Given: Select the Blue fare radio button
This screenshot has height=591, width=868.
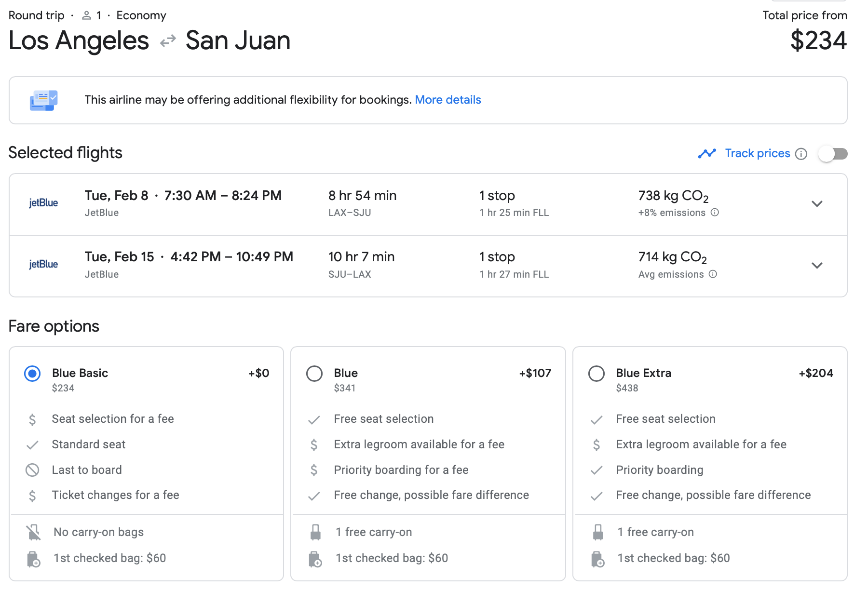Looking at the screenshot, I should point(314,374).
